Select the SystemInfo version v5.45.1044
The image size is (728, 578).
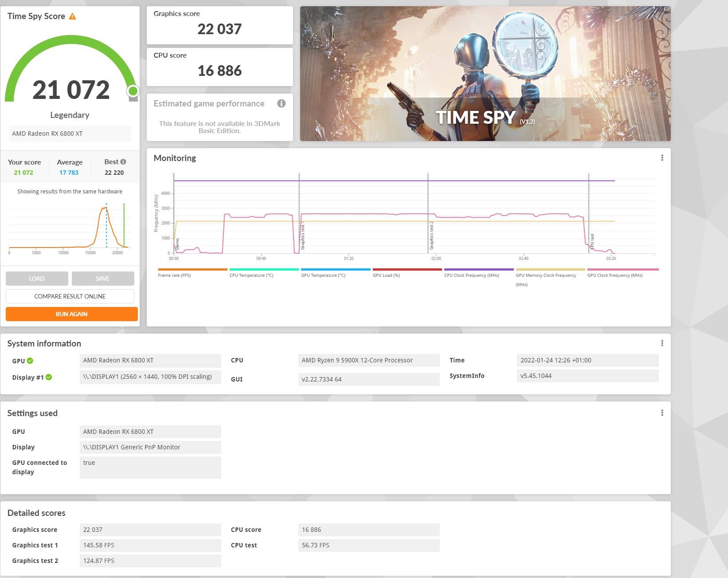click(587, 376)
